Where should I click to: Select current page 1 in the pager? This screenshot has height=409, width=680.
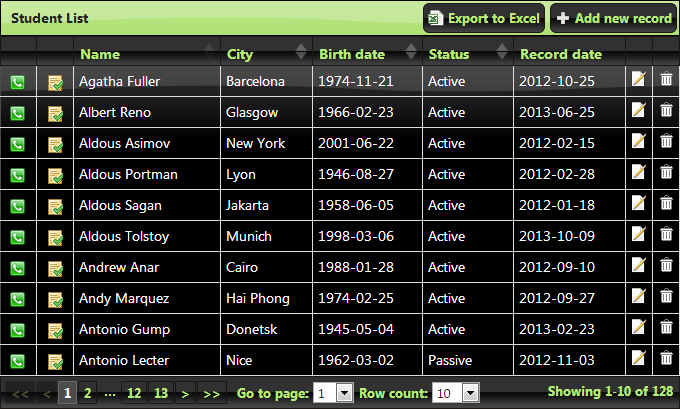[67, 393]
